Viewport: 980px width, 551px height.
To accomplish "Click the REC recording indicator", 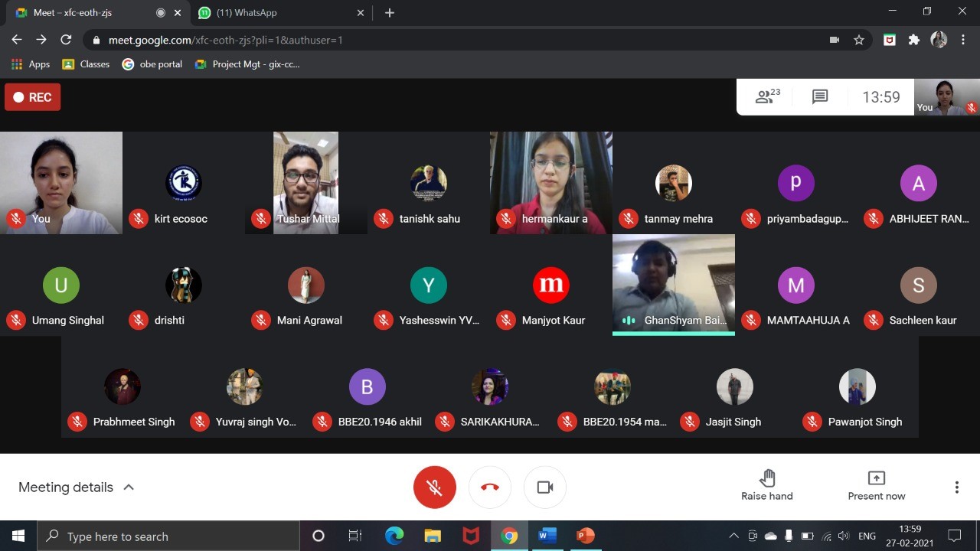I will click(33, 97).
